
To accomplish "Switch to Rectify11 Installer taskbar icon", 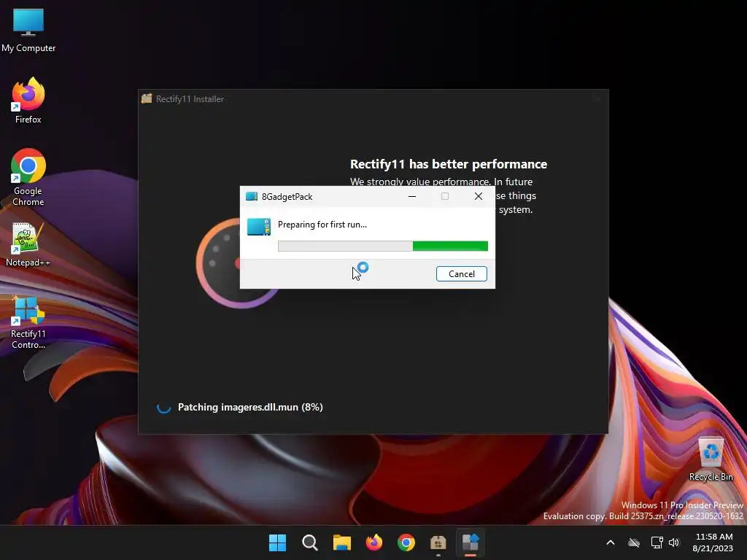I will pos(438,542).
